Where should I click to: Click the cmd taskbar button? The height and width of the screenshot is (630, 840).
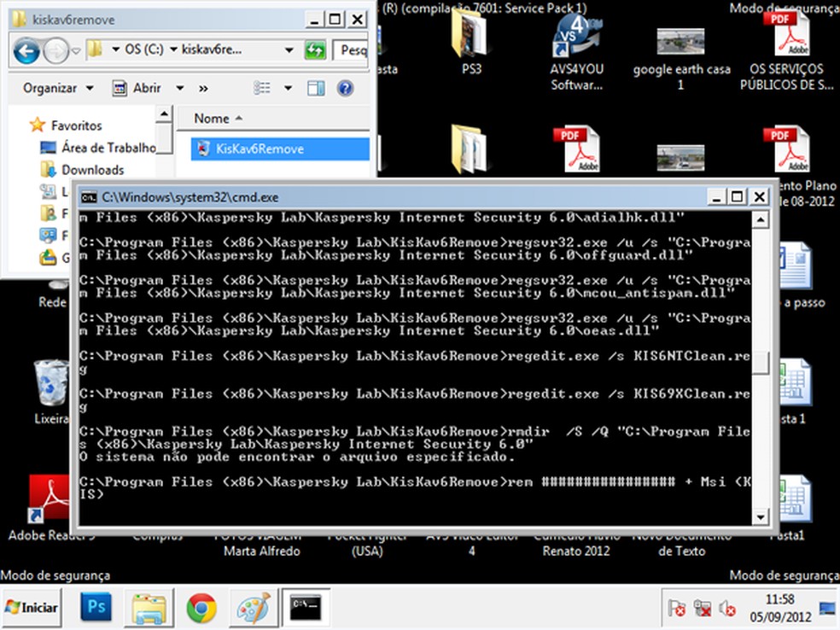click(x=306, y=608)
